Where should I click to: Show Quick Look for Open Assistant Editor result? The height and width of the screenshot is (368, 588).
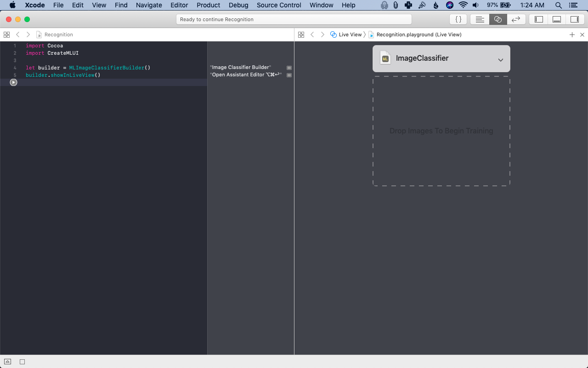click(289, 75)
